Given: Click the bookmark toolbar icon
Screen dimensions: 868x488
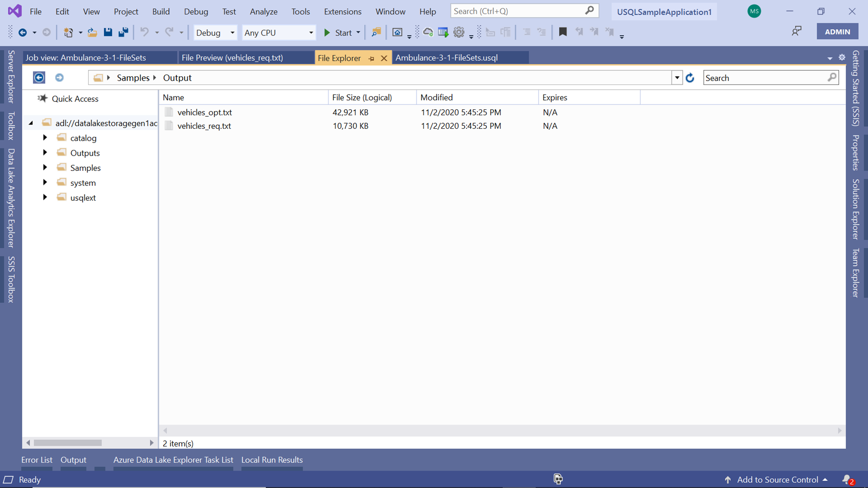Looking at the screenshot, I should [562, 32].
